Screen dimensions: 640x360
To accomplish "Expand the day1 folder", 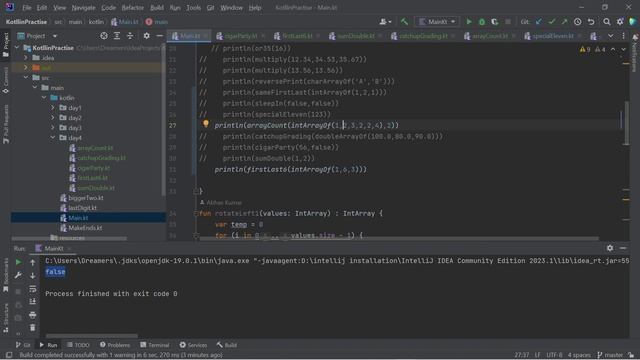I will click(x=53, y=108).
